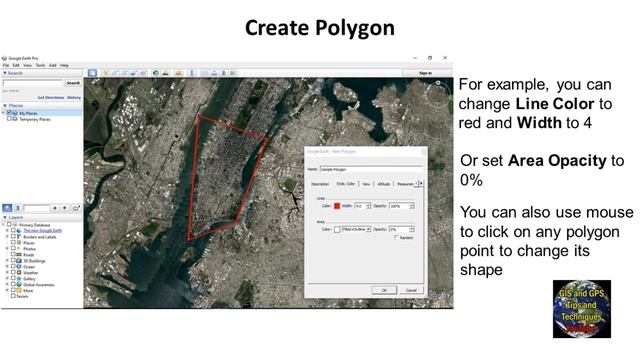Open the Edit menu
This screenshot has width=640, height=360.
(x=16, y=65)
